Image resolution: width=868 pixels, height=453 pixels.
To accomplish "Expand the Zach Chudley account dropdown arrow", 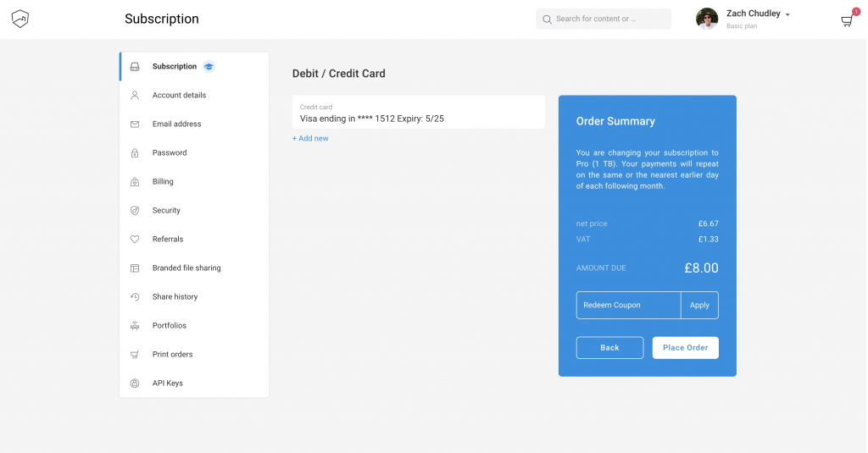I will pos(787,15).
